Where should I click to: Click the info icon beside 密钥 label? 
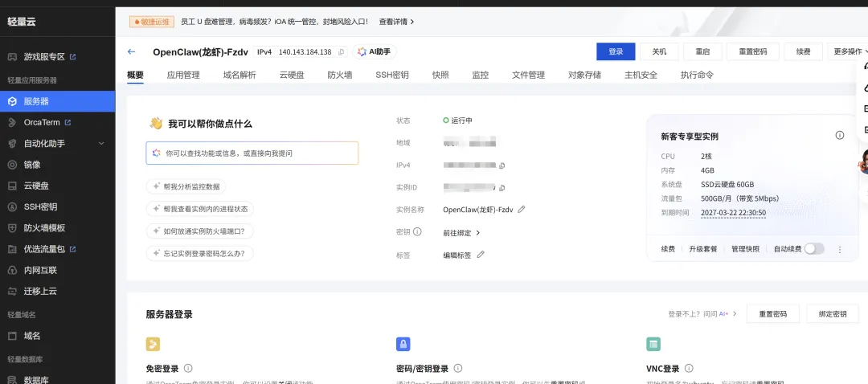coord(417,231)
